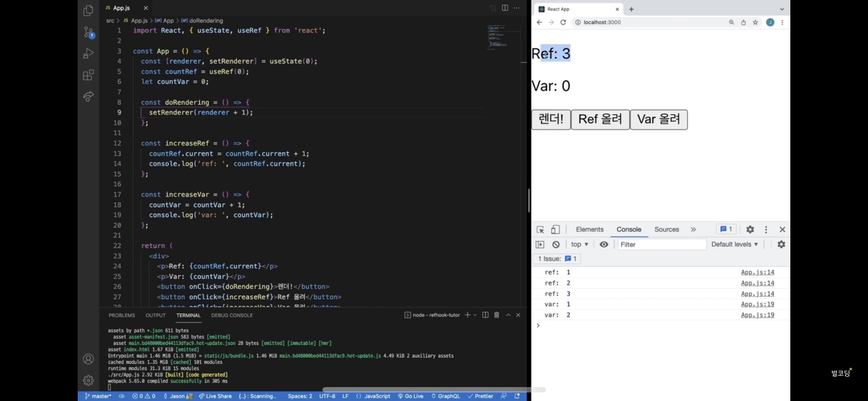Expand the Default levels dropdown
Image resolution: width=868 pixels, height=401 pixels.
click(734, 245)
